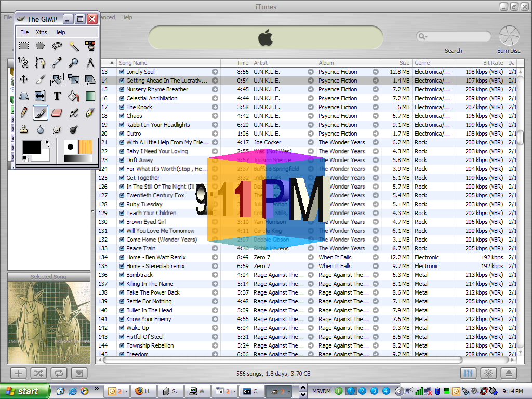
Task: Click the orange pattern swatch in GIMP
Action: click(85, 147)
